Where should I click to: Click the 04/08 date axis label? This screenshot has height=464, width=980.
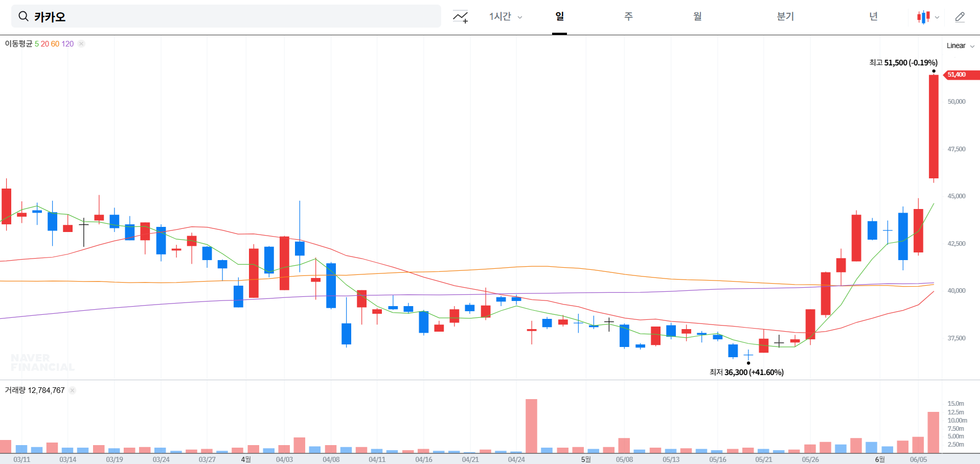click(331, 459)
